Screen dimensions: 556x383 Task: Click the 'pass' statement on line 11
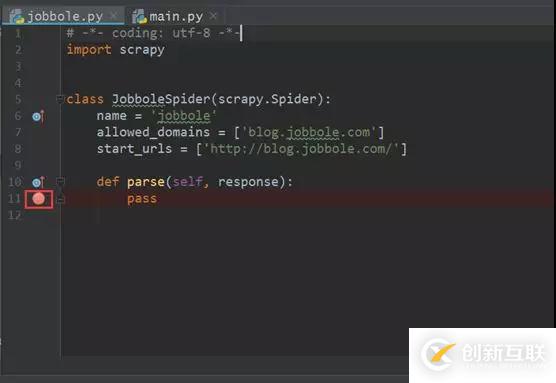[142, 199]
